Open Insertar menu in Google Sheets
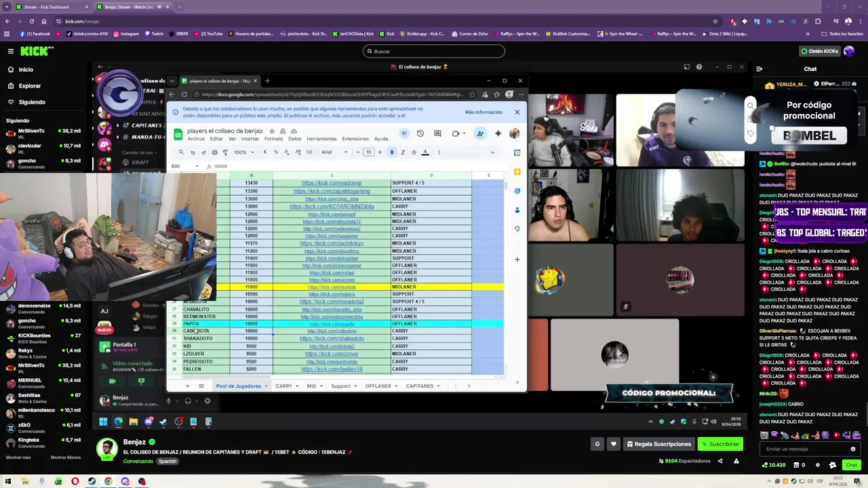The image size is (868, 488). 250,139
